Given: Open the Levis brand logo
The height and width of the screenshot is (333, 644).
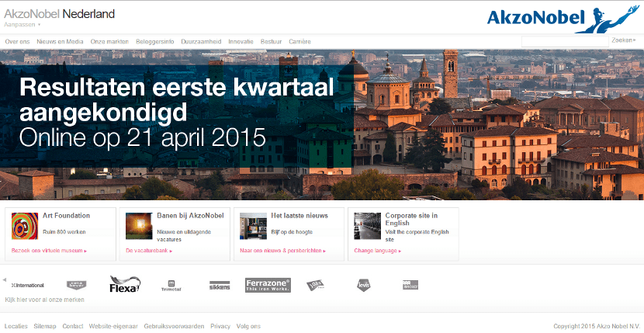Looking at the screenshot, I should pos(363,285).
